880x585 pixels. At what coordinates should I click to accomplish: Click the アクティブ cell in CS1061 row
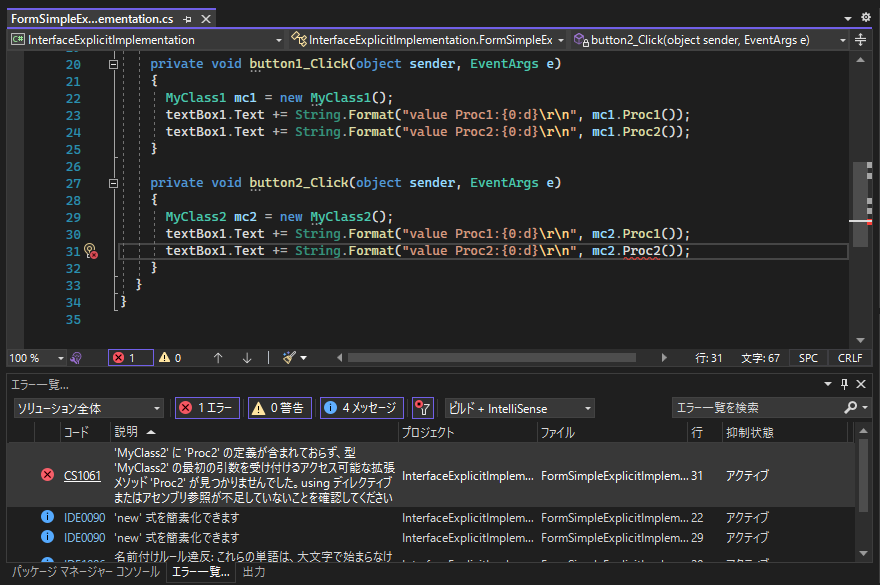tap(747, 476)
